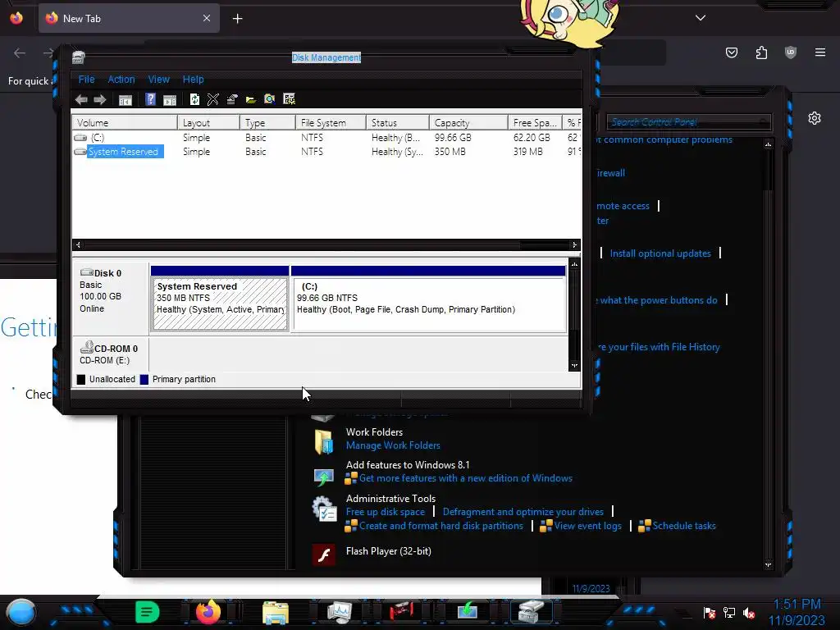Click the Forward arrow in Disk Management toolbar
The height and width of the screenshot is (630, 840).
99,99
